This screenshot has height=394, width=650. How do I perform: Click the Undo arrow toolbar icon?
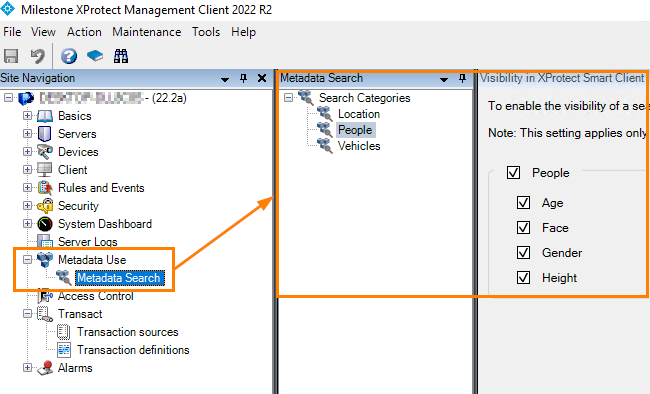[x=38, y=56]
